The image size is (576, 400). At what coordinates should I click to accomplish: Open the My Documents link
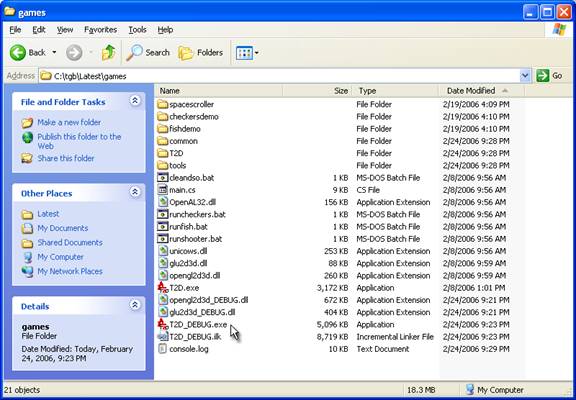(x=63, y=228)
